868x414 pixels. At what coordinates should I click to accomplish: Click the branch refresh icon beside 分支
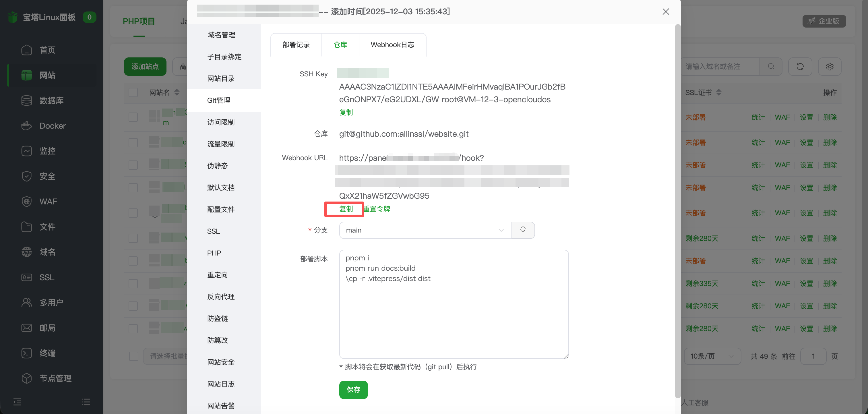523,230
